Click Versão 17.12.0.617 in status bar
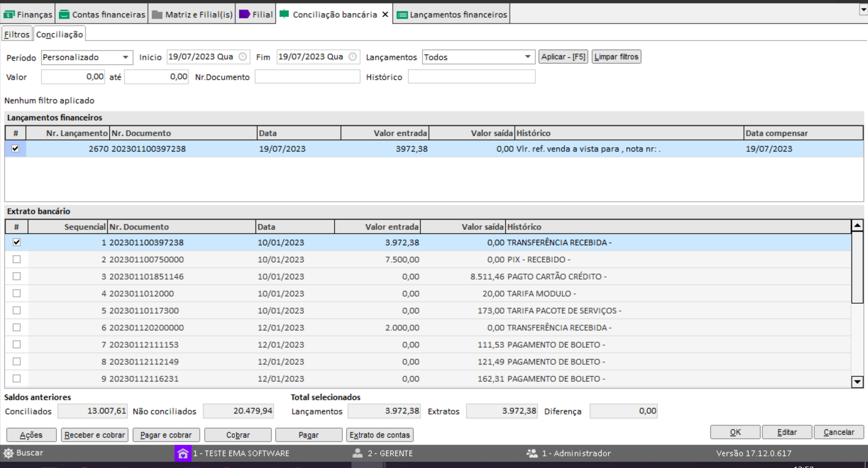This screenshot has height=468, width=868. pyautogui.click(x=754, y=453)
